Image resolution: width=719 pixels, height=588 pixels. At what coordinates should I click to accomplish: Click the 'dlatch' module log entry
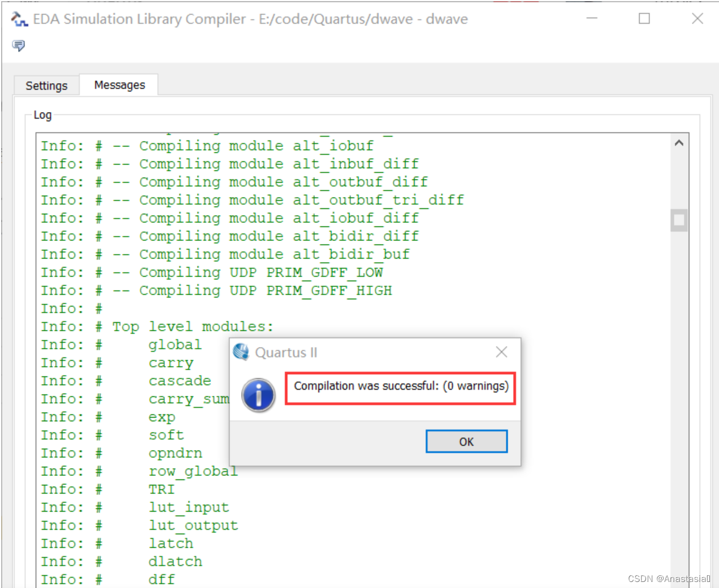(x=175, y=561)
